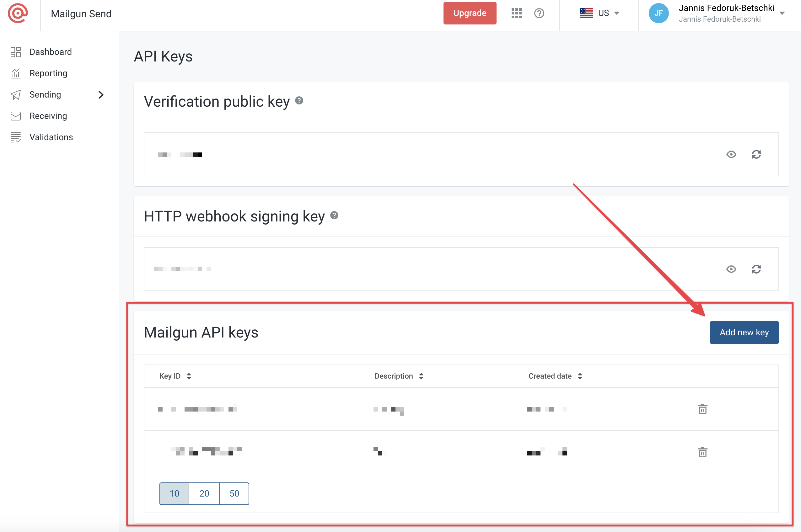Go to Dashboard in sidebar
This screenshot has height=532, width=801.
coord(51,52)
